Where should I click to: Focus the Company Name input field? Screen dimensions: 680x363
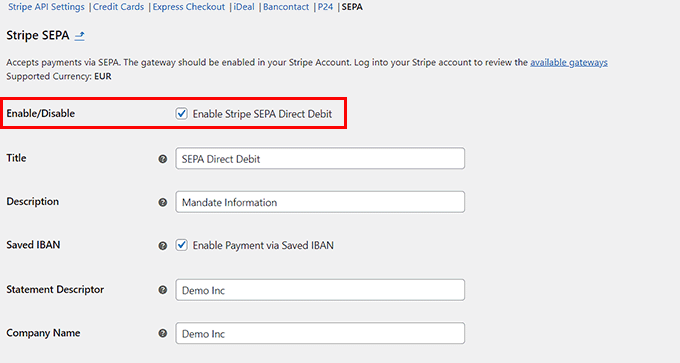point(320,333)
